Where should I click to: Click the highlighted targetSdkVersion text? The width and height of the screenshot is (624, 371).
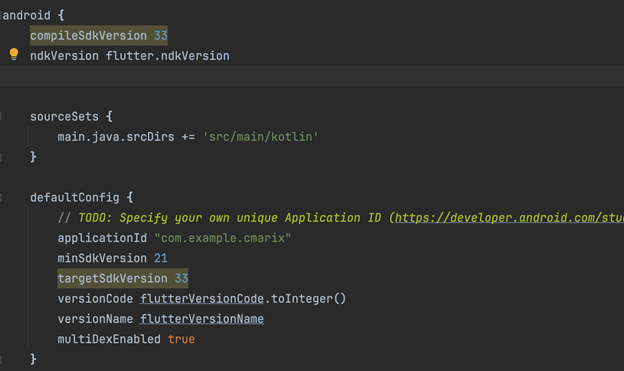[x=113, y=278]
